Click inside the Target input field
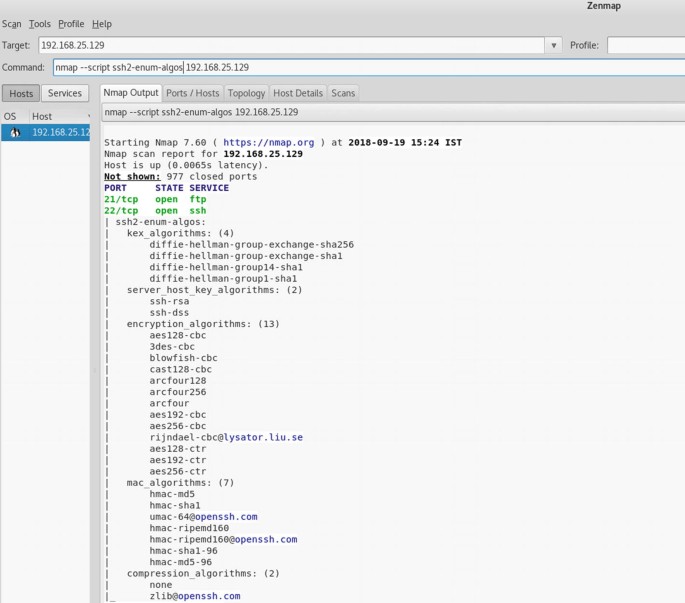Image resolution: width=685 pixels, height=603 pixels. [291, 45]
